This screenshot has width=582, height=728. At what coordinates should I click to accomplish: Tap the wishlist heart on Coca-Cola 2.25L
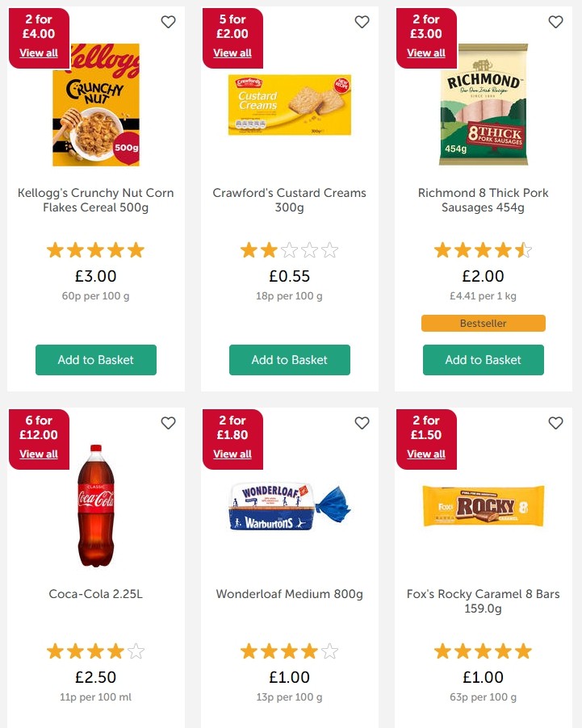168,423
